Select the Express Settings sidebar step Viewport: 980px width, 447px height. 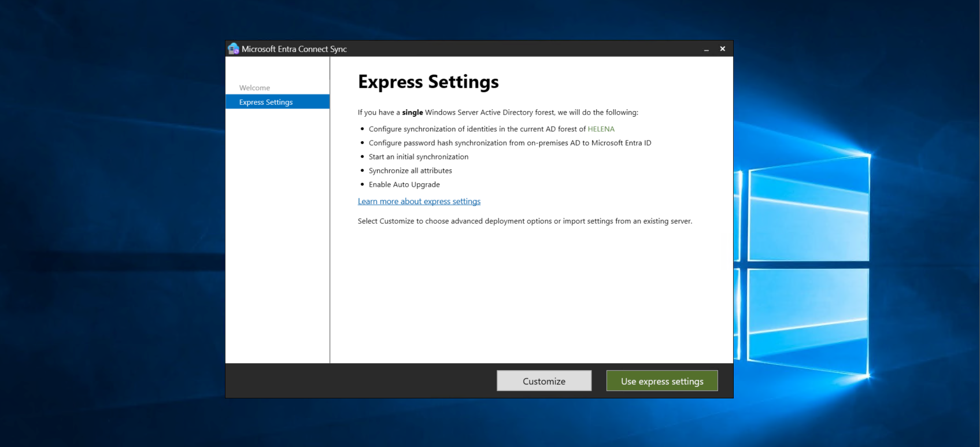(x=266, y=102)
